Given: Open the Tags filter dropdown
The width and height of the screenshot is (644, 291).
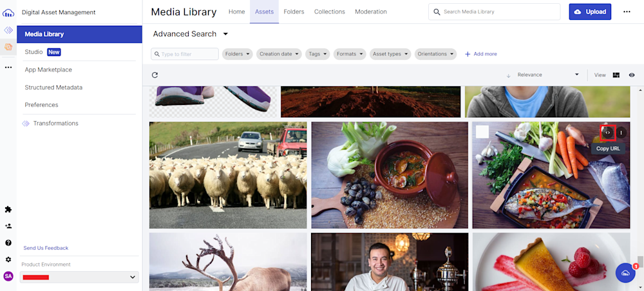Looking at the screenshot, I should (x=317, y=54).
